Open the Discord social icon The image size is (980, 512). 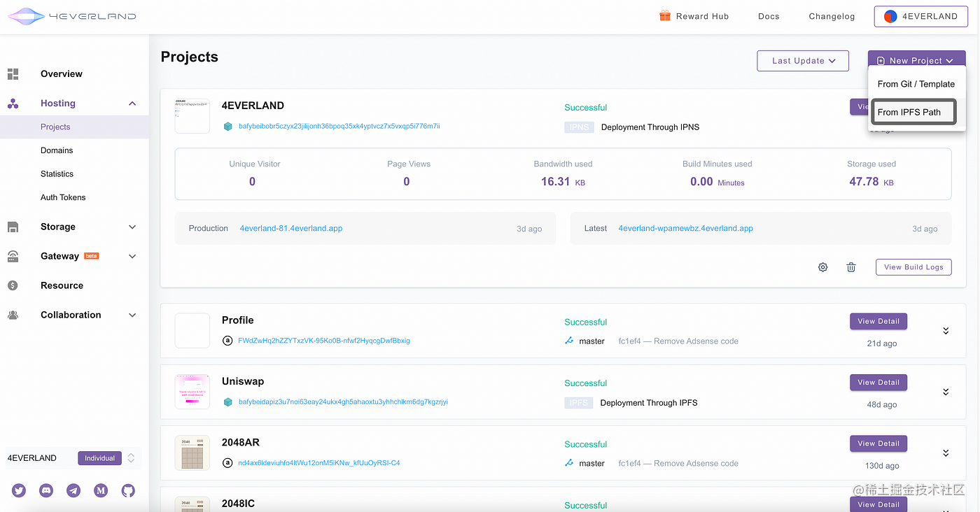coord(46,491)
